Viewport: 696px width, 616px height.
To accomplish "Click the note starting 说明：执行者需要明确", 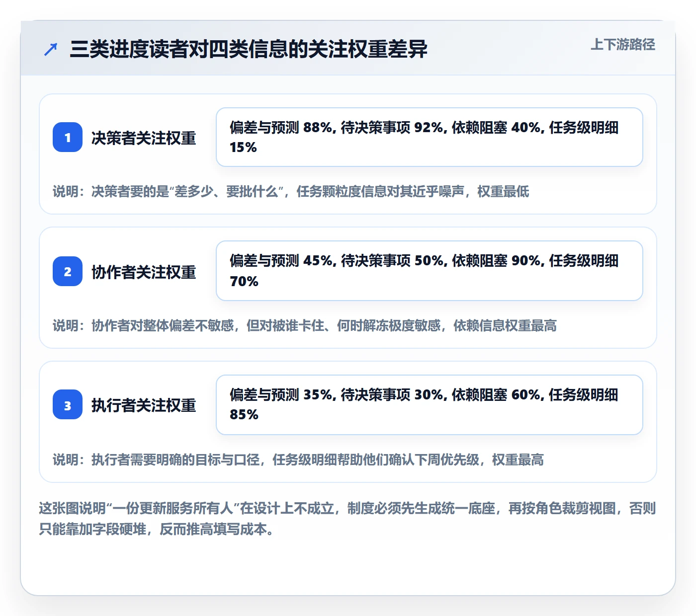I will pos(298,460).
